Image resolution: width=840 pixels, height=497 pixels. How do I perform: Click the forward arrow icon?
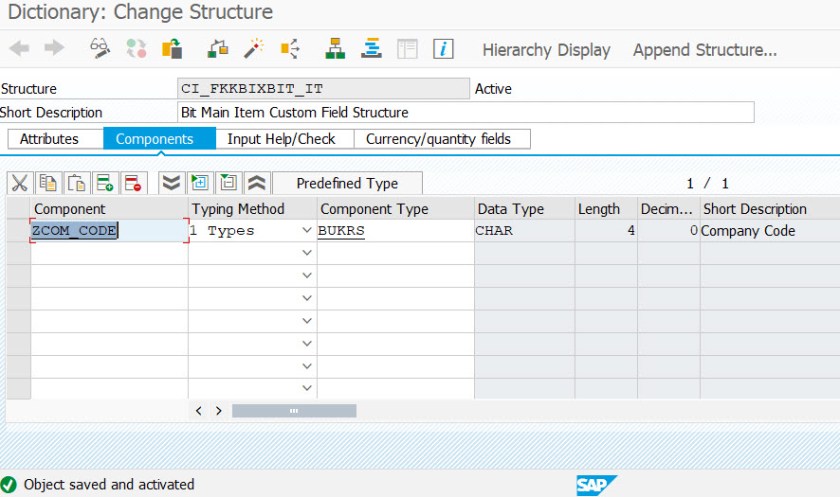54,49
